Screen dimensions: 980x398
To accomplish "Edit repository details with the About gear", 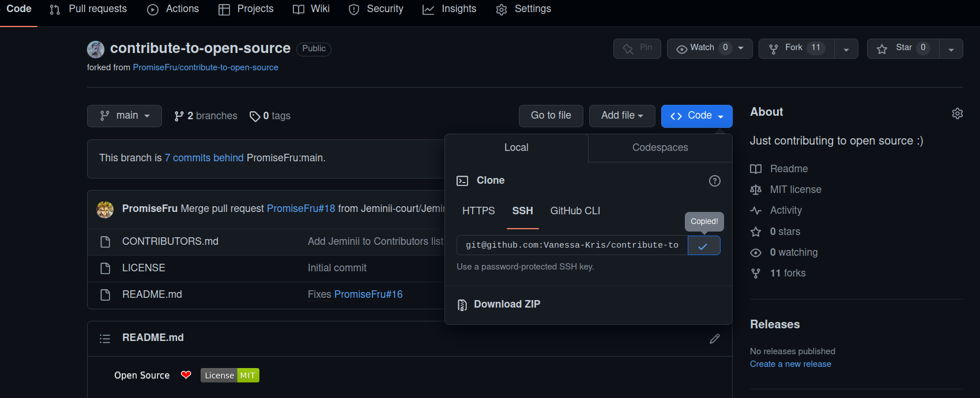I will [x=957, y=113].
